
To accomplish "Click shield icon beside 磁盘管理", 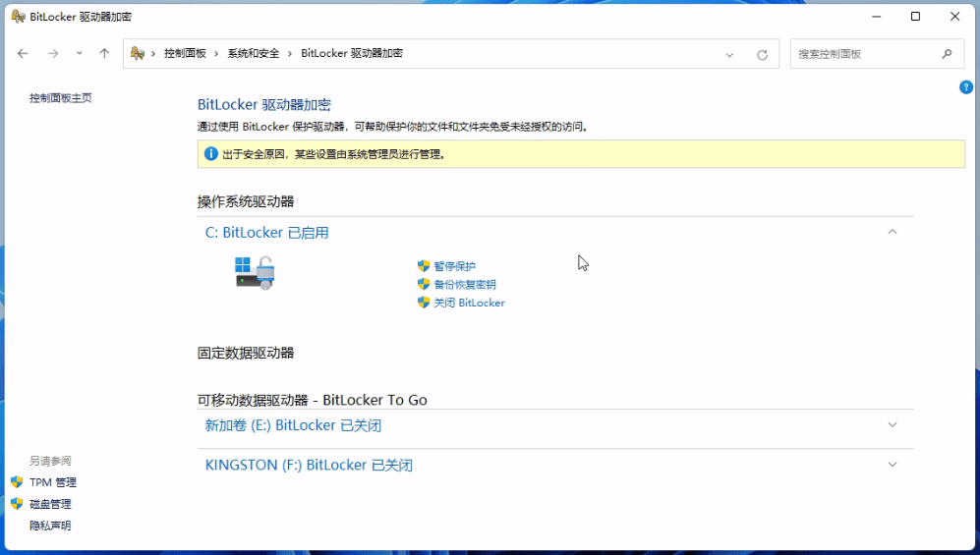I will pos(17,504).
